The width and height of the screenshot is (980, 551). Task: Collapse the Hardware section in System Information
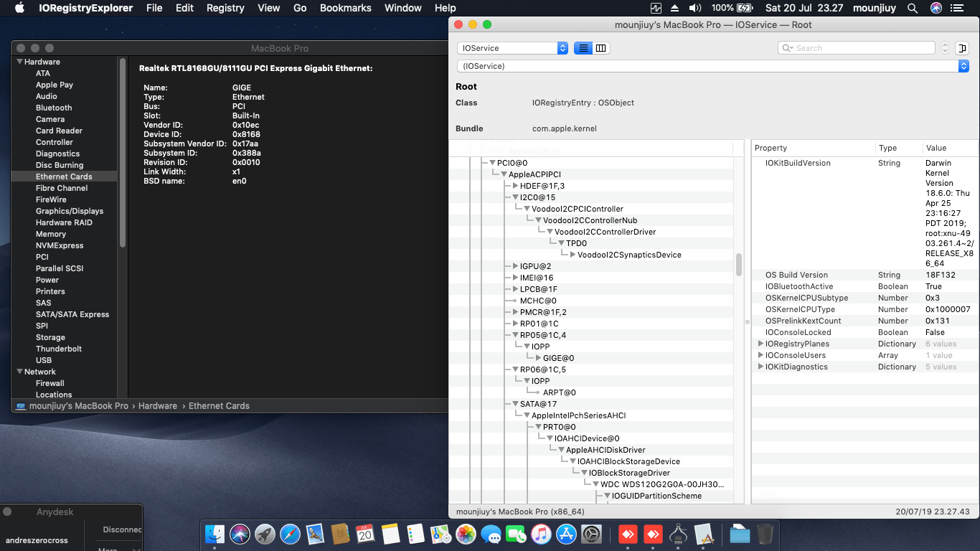pos(20,62)
